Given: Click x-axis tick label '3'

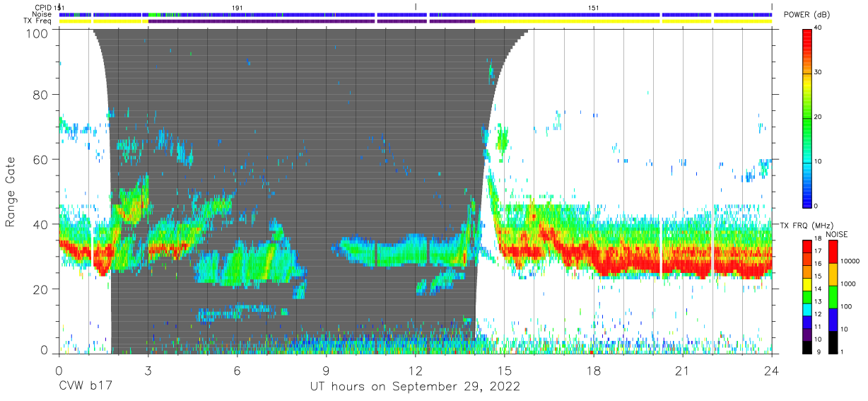Looking at the screenshot, I should (x=148, y=370).
